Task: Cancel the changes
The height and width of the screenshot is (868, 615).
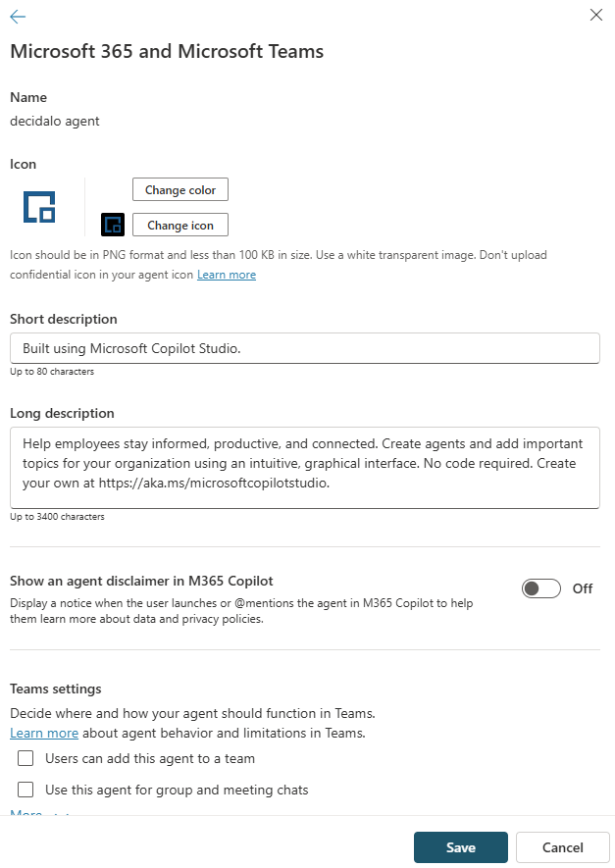Action: pyautogui.click(x=562, y=847)
